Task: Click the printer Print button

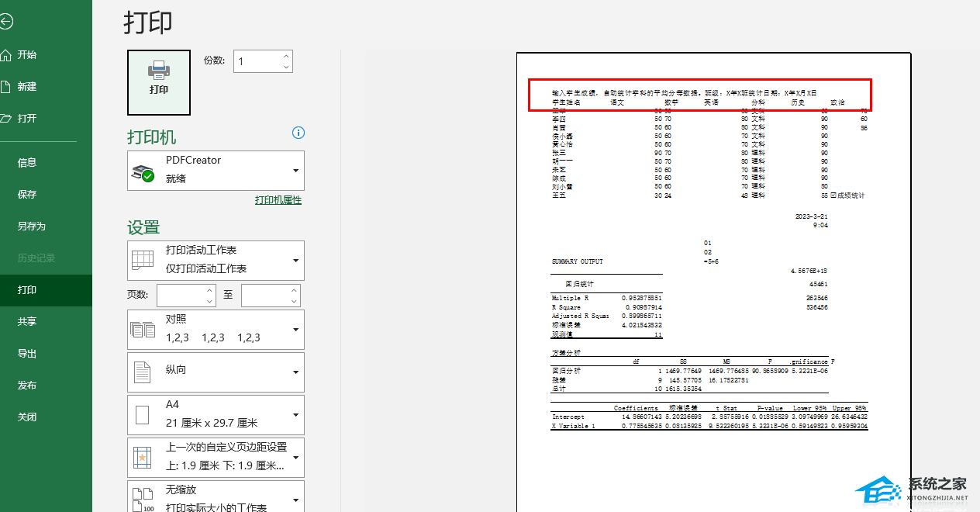Action: [159, 81]
